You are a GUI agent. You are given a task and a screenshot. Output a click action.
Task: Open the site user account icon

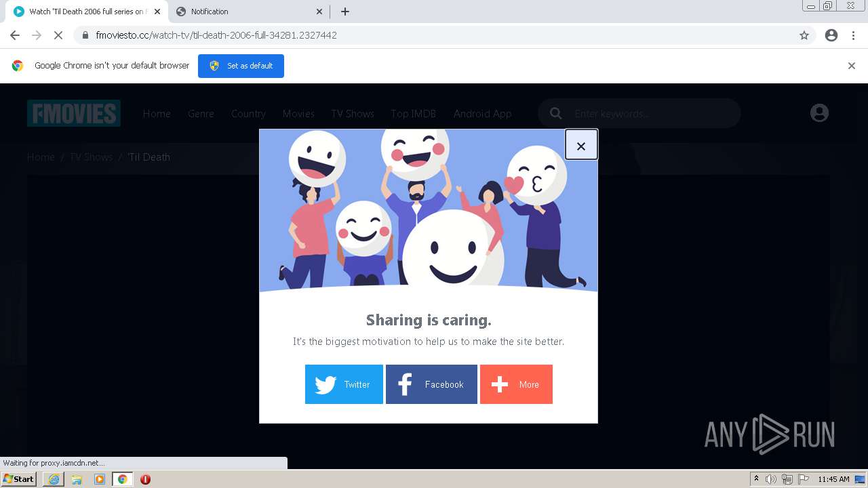click(x=819, y=113)
